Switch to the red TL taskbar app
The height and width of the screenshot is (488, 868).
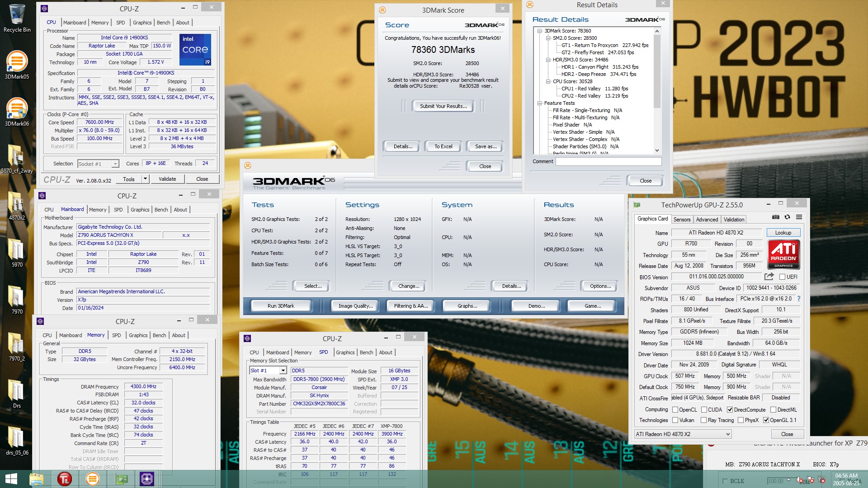point(65,479)
